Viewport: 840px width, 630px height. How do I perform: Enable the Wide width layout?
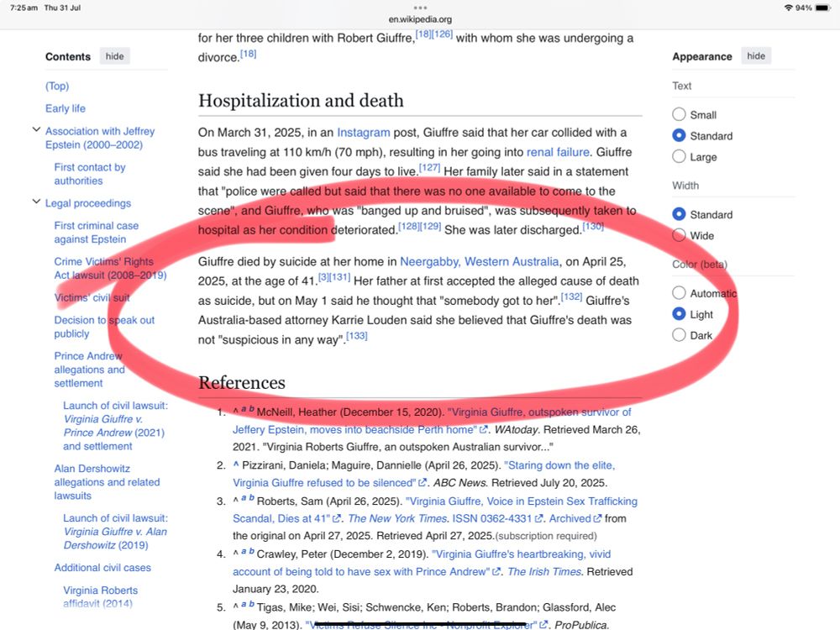(x=679, y=235)
